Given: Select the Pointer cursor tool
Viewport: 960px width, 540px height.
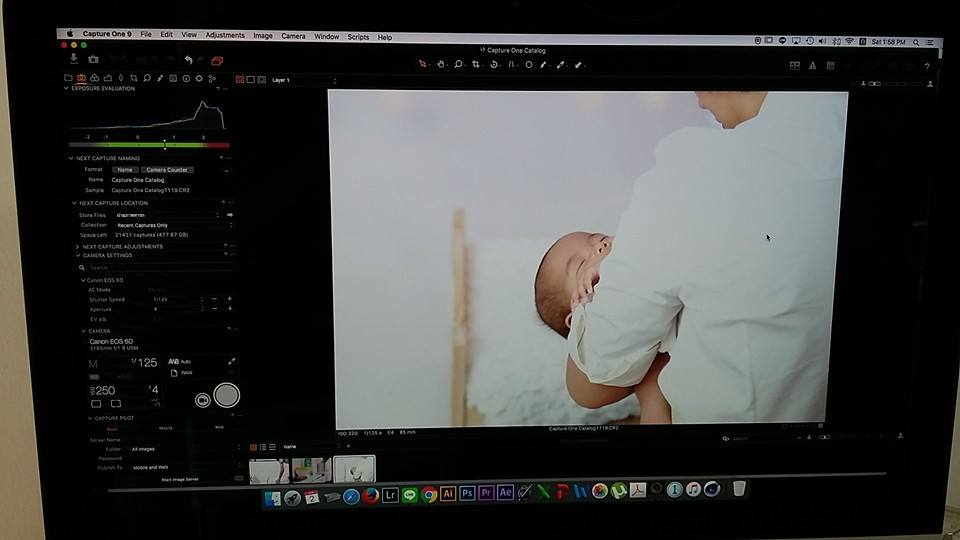Looking at the screenshot, I should tap(422, 64).
